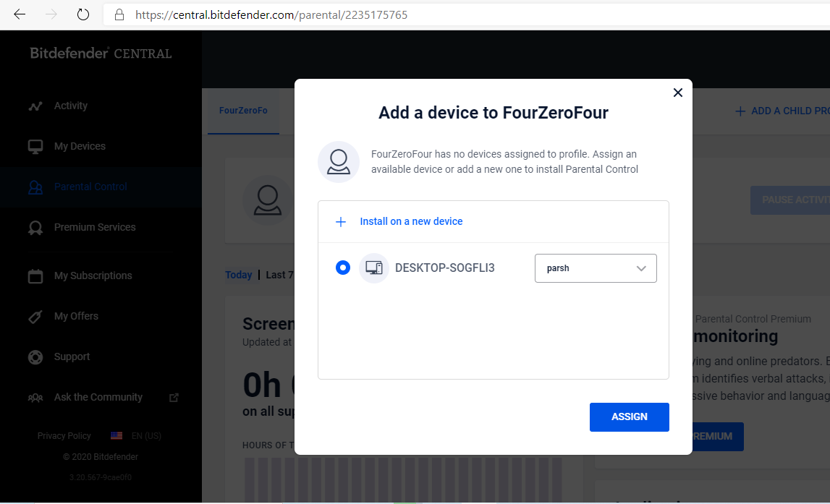Viewport: 830px width, 504px height.
Task: Click the My Subscriptions calendar icon
Action: point(35,276)
